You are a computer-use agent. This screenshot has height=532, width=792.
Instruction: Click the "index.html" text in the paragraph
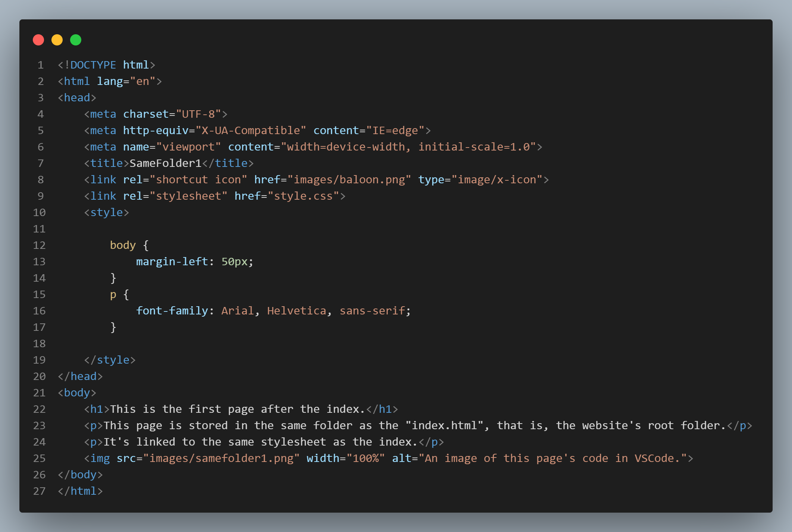tap(444, 425)
